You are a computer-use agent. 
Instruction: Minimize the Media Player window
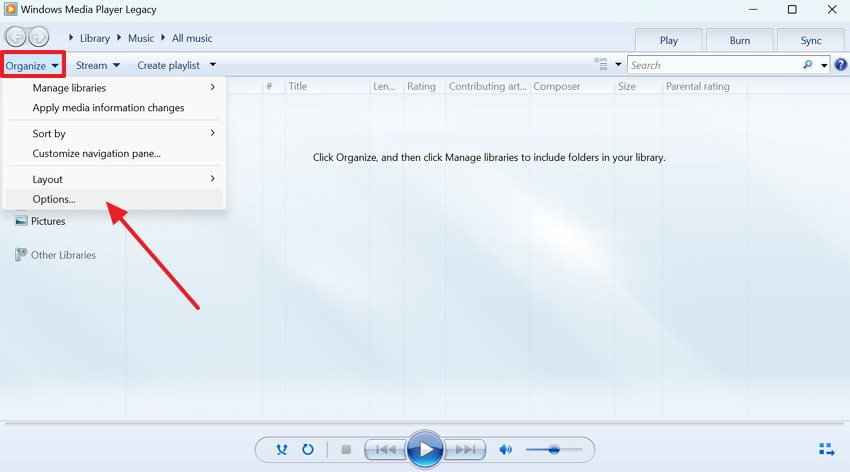click(x=753, y=10)
